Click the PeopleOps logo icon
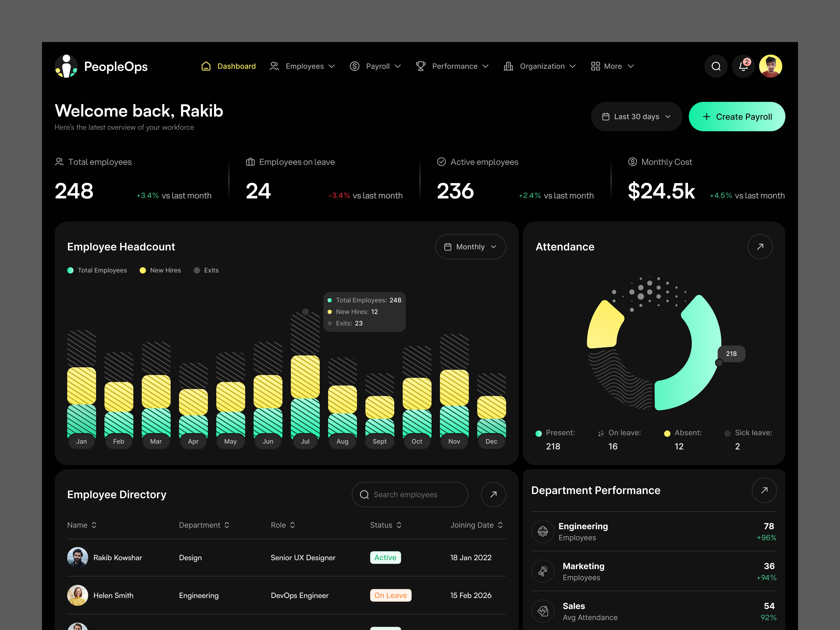 pos(67,66)
